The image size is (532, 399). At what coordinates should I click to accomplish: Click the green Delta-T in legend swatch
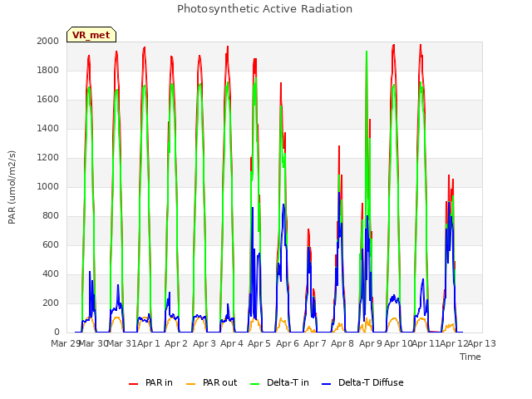[x=255, y=384]
